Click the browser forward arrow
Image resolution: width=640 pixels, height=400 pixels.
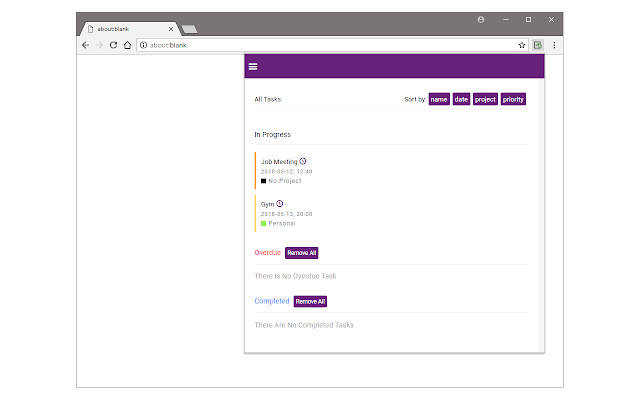click(x=99, y=45)
